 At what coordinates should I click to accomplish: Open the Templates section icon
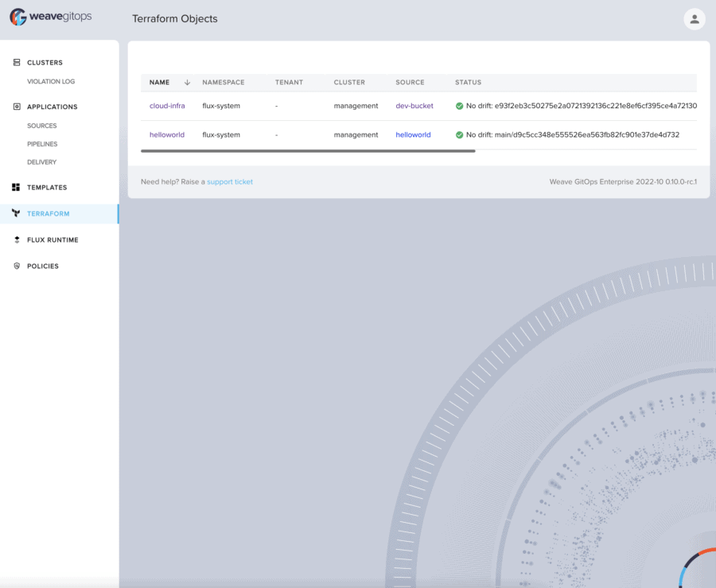17,187
